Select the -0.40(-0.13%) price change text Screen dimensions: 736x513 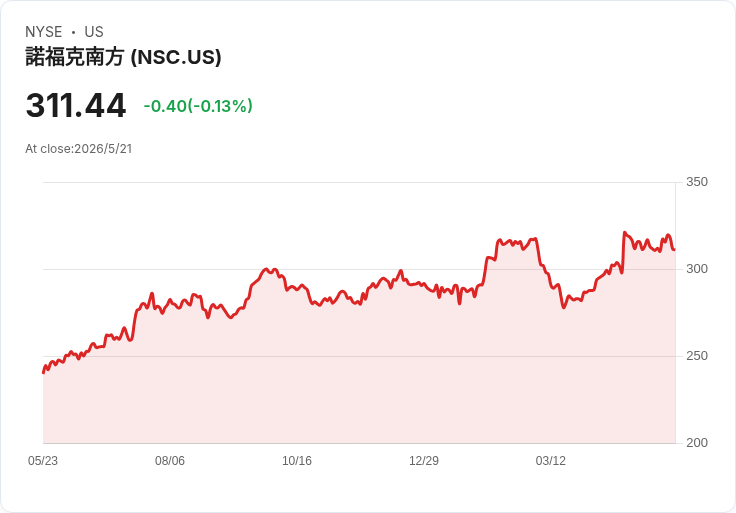tap(198, 106)
